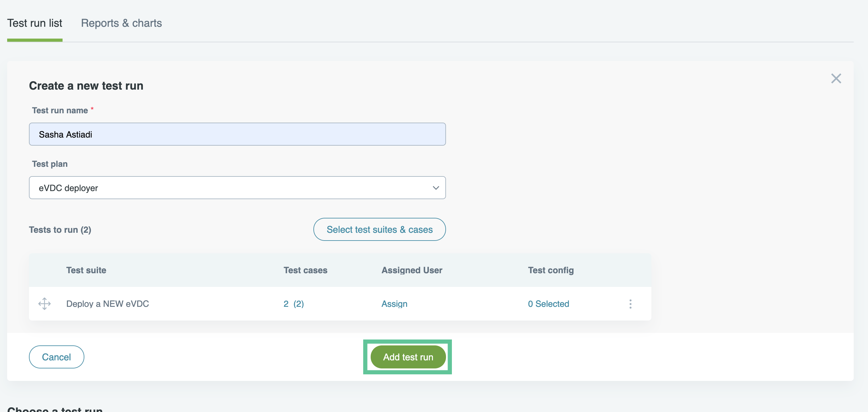Click the Assign user link
The height and width of the screenshot is (412, 868).
click(x=394, y=303)
